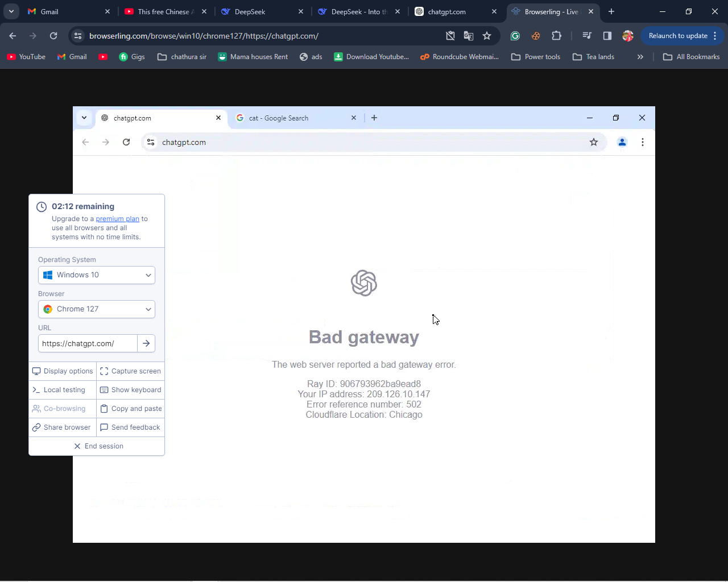Image resolution: width=728 pixels, height=582 pixels.
Task: Open a new tab in outer Chrome
Action: point(611,11)
